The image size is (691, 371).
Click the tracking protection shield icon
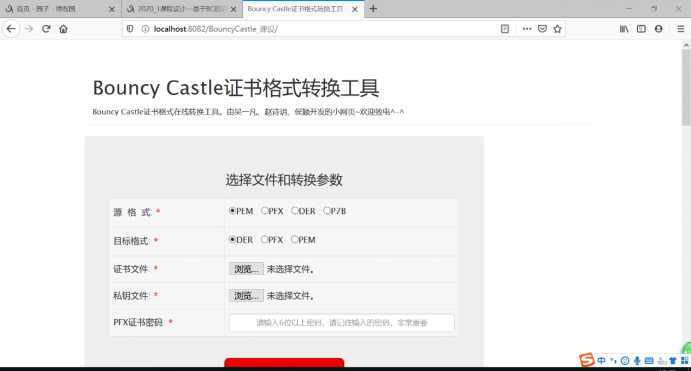click(130, 29)
